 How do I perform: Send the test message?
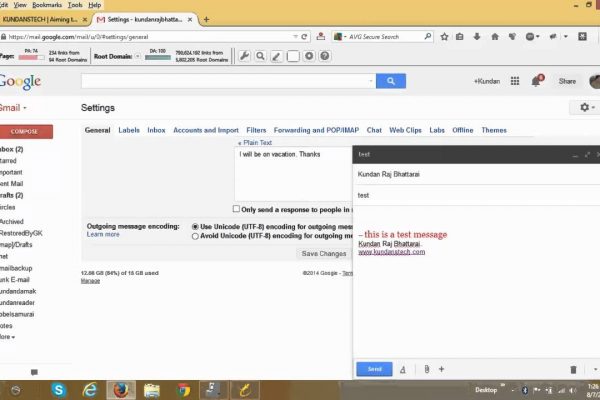tap(374, 369)
